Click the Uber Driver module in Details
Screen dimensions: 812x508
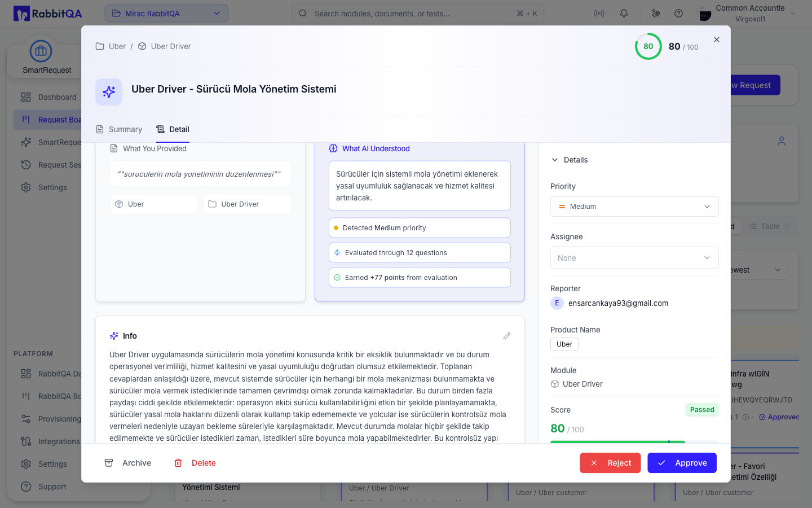pos(576,384)
